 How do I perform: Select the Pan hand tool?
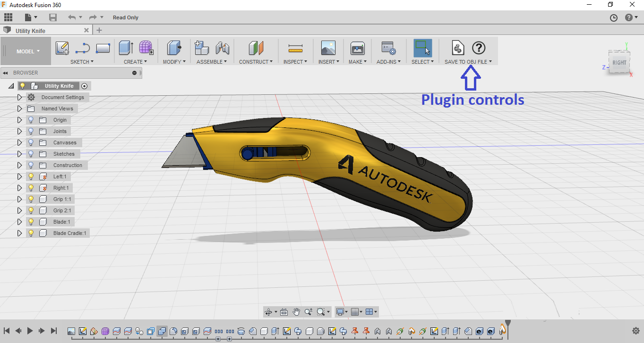(297, 312)
